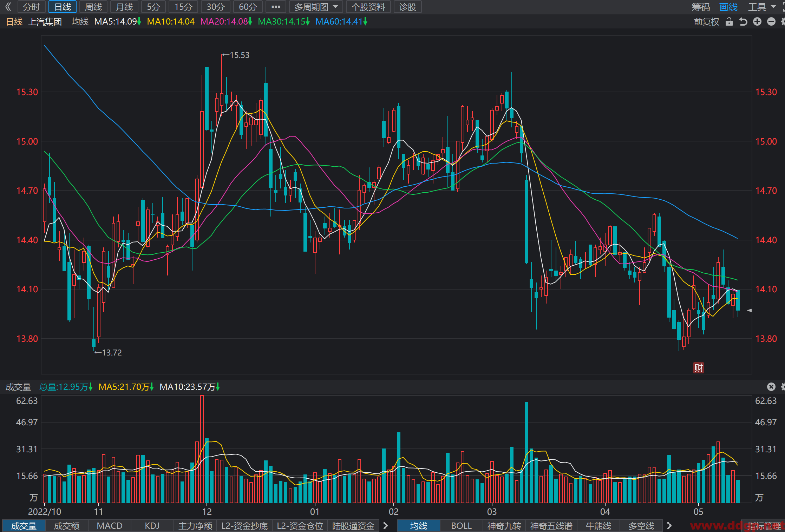The image size is (785, 532).
Task: Select the L2-资金仓位 indicator tab
Action: [x=300, y=526]
